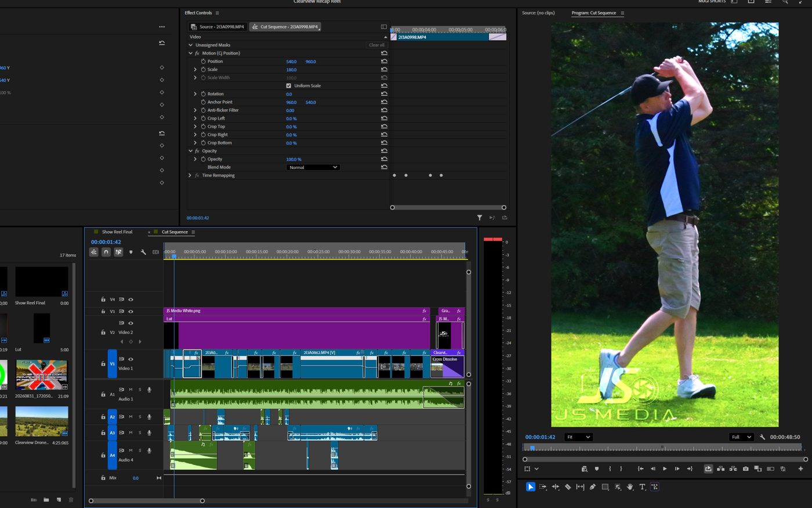Toggle animation stopwatch for Crop Left
812x508 pixels.
click(x=203, y=118)
